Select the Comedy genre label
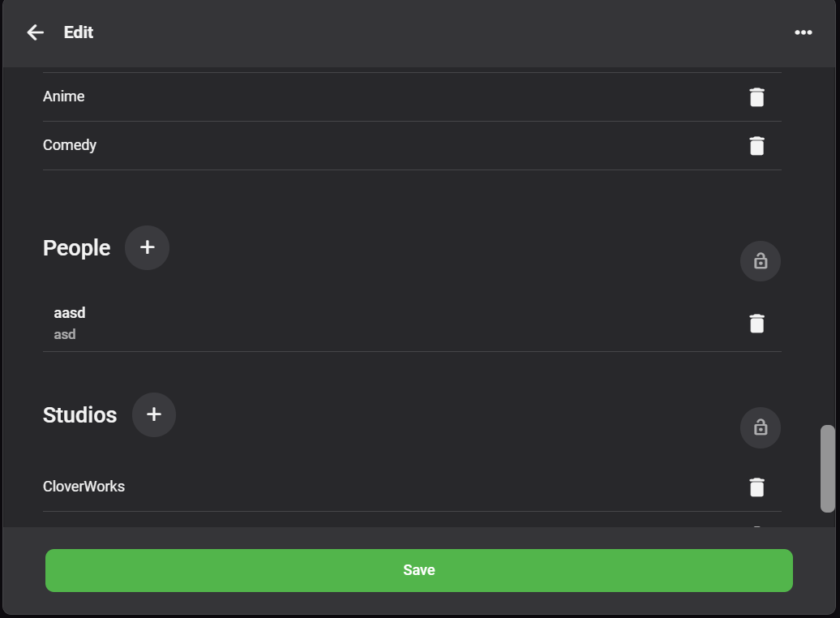This screenshot has width=840, height=618. pyautogui.click(x=70, y=145)
